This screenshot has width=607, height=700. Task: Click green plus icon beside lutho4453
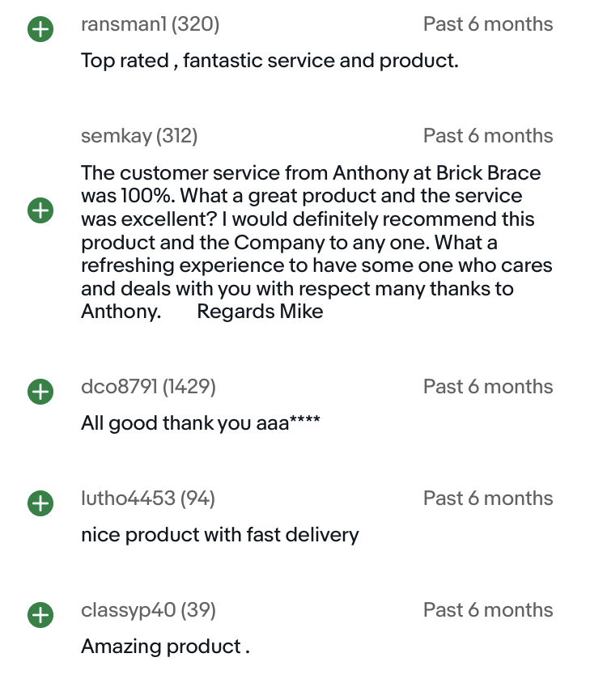[40, 503]
